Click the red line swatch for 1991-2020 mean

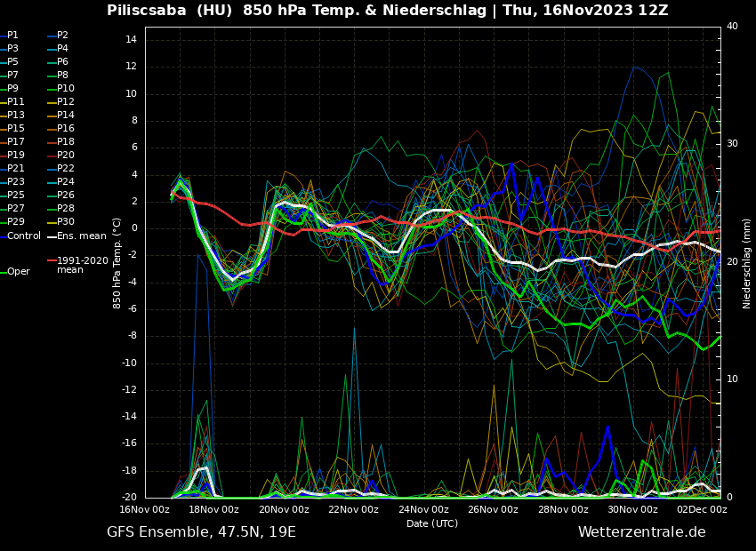coord(52,261)
